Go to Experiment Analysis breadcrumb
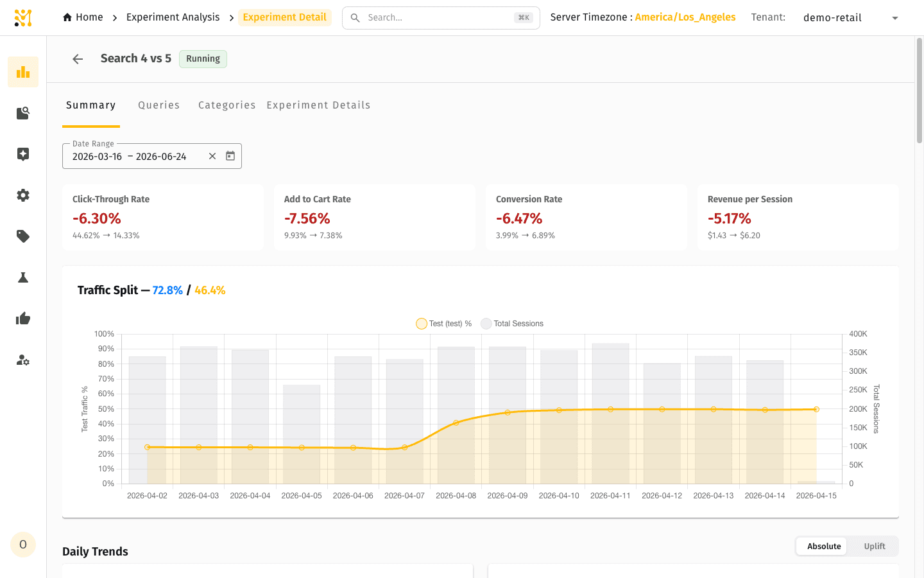The image size is (924, 578). [173, 17]
